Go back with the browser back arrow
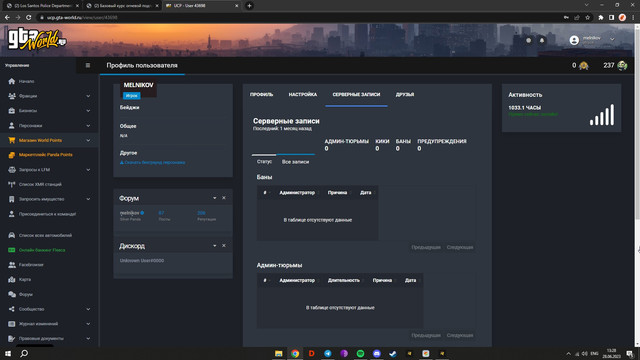 tap(7, 18)
